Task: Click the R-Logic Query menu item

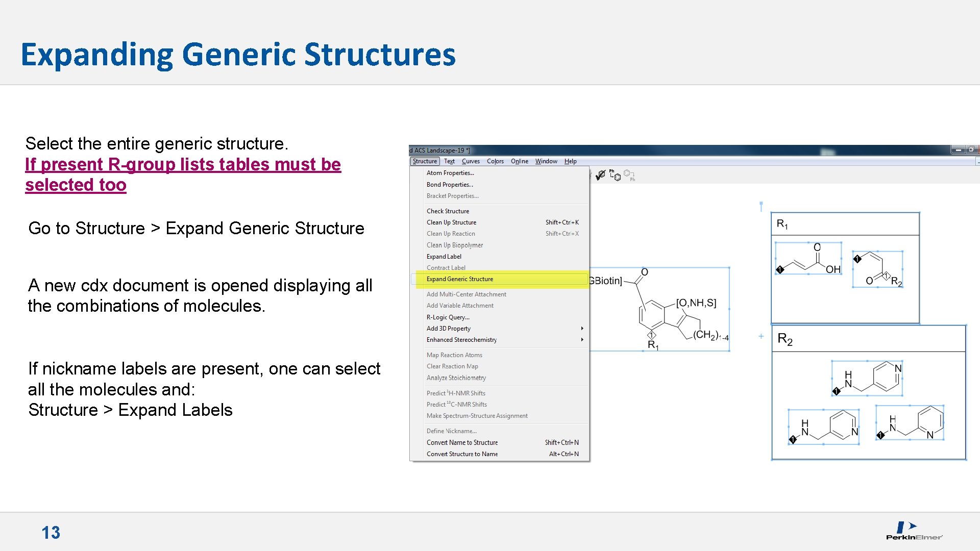Action: coord(448,317)
